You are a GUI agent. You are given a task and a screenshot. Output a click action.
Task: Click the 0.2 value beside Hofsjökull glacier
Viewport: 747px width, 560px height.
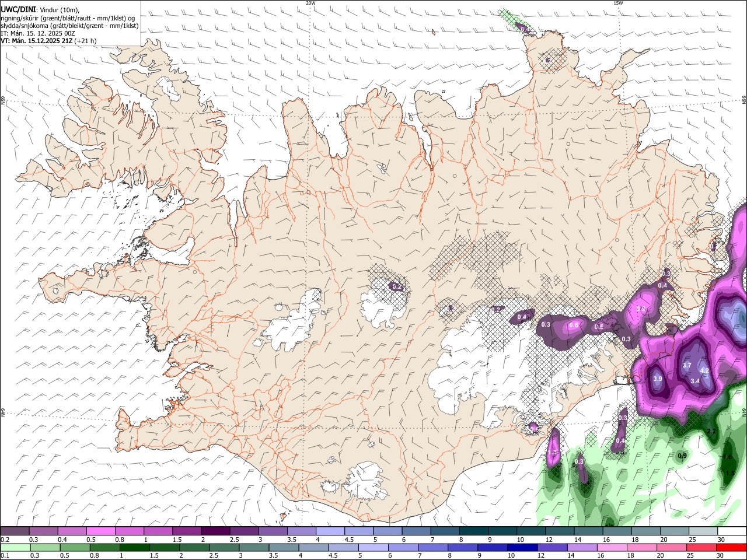click(x=397, y=287)
